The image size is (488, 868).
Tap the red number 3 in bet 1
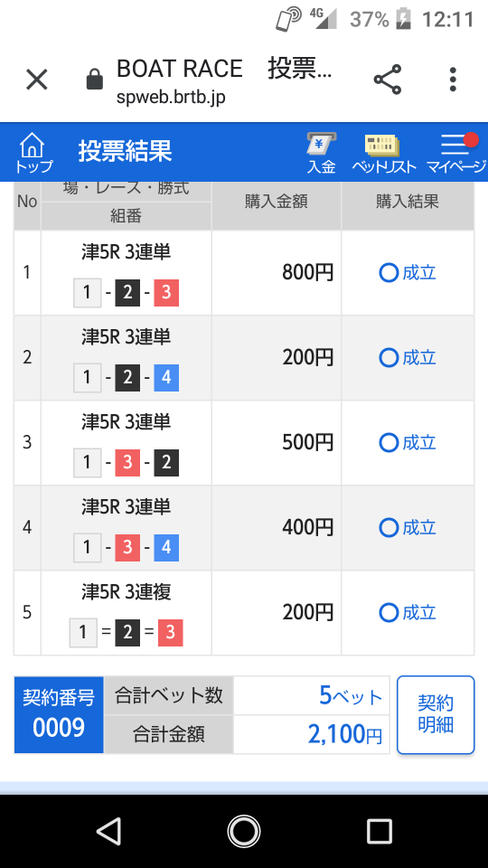tap(166, 293)
